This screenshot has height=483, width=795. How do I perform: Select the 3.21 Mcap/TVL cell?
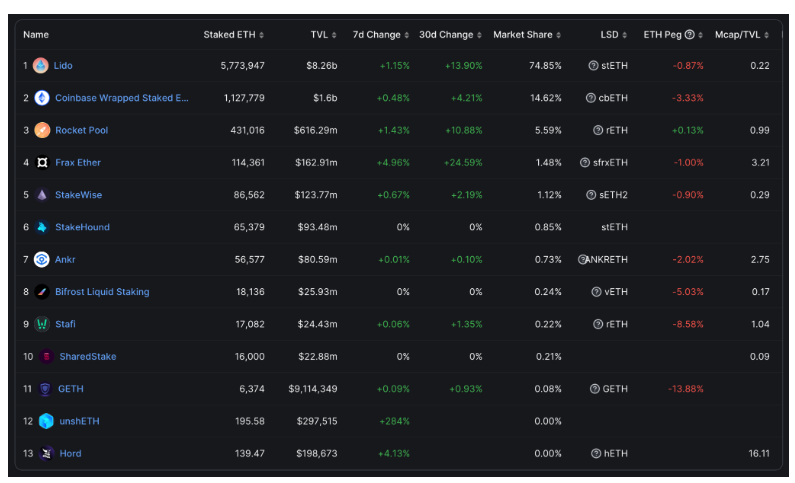coord(761,162)
